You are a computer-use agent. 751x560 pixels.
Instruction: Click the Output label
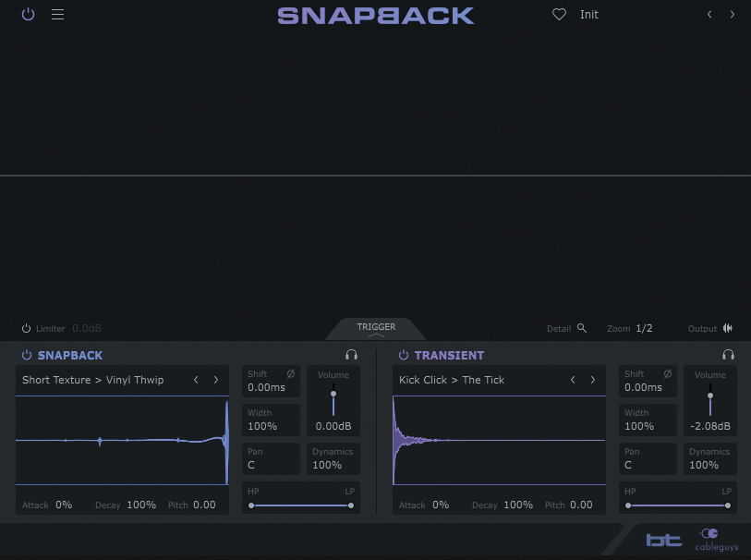point(702,329)
